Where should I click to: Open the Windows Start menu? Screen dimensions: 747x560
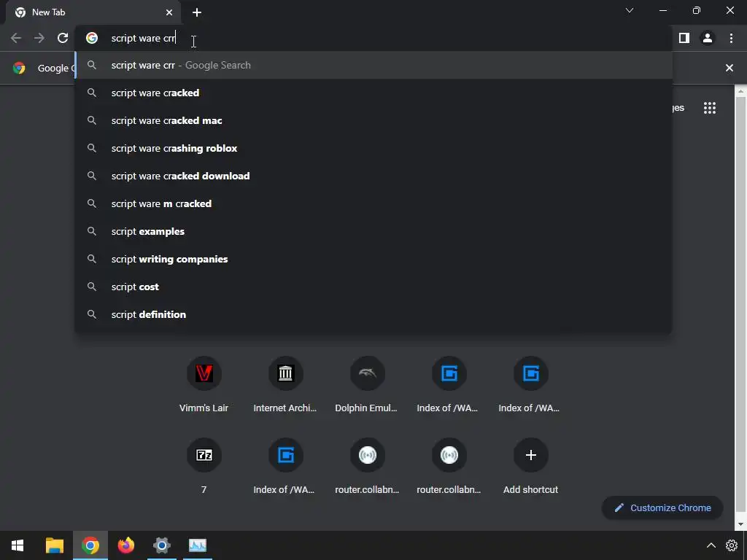pos(18,545)
